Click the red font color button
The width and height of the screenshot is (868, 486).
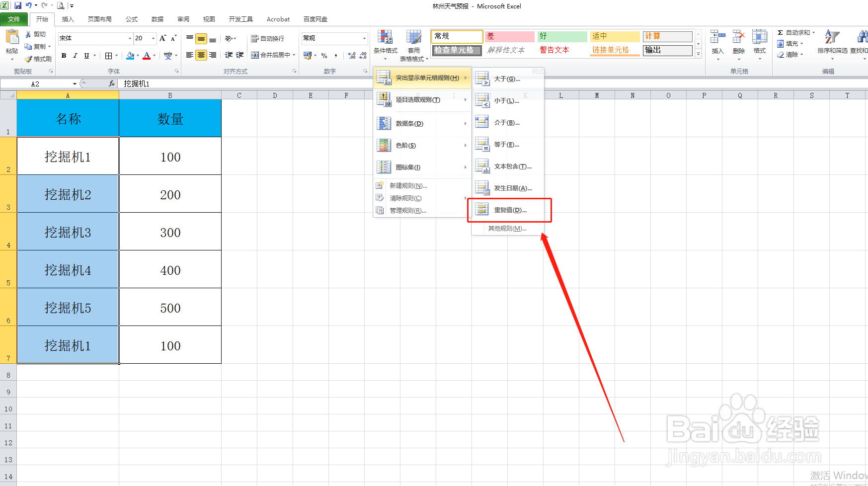pyautogui.click(x=147, y=56)
